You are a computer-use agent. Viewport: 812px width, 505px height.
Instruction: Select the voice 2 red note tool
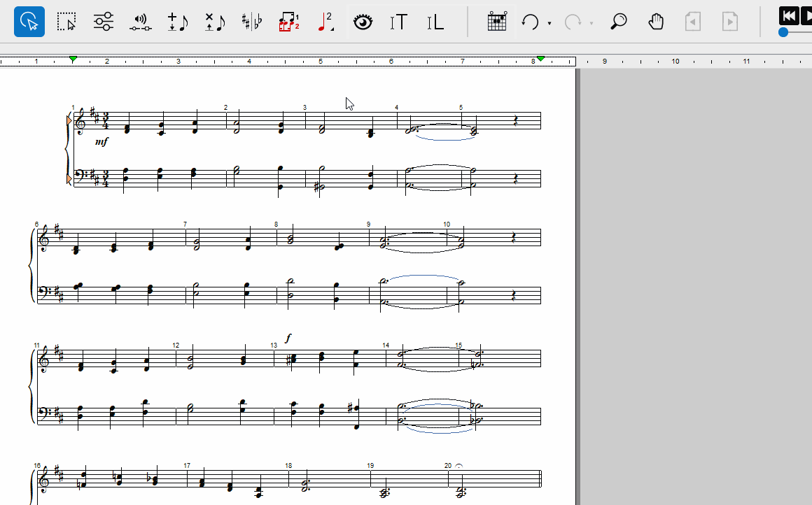tap(325, 22)
